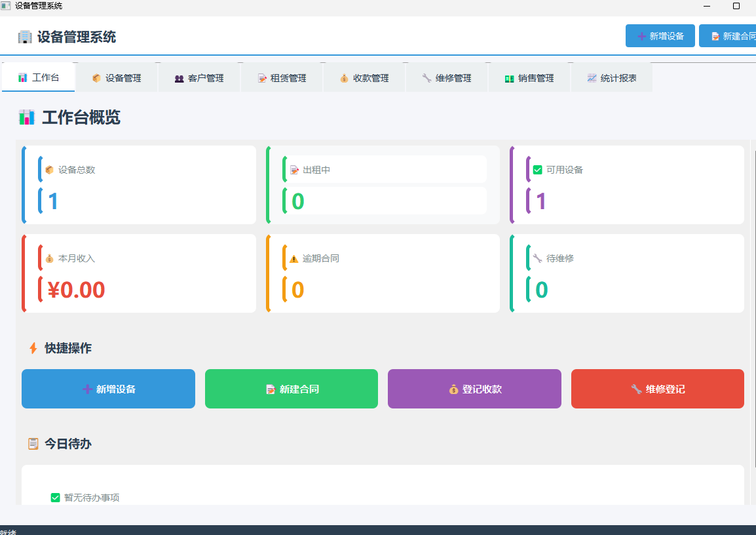
Task: Switch to the 设备管理 tab
Action: coord(117,78)
